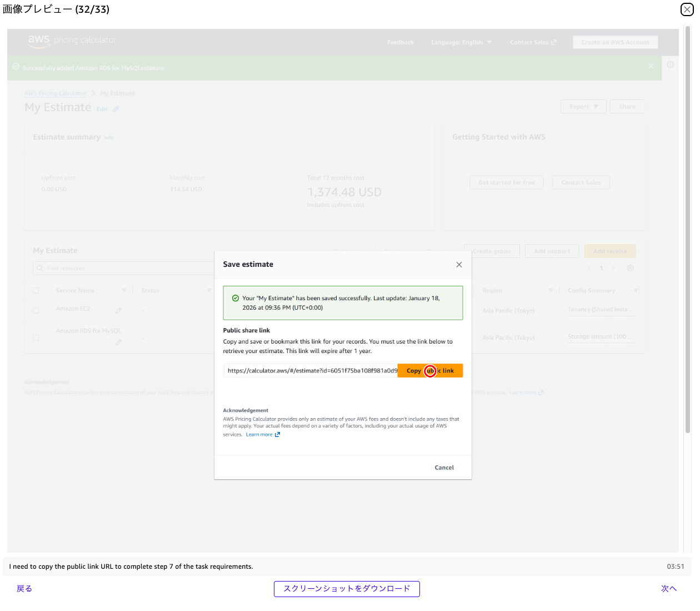The image size is (700, 611).
Task: Open the Language: English dropdown
Action: point(461,42)
